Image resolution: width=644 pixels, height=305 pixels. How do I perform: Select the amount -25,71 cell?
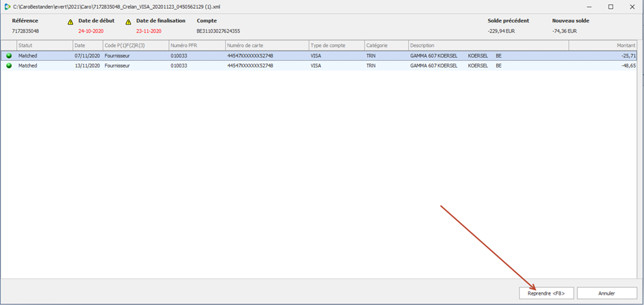tap(603, 55)
